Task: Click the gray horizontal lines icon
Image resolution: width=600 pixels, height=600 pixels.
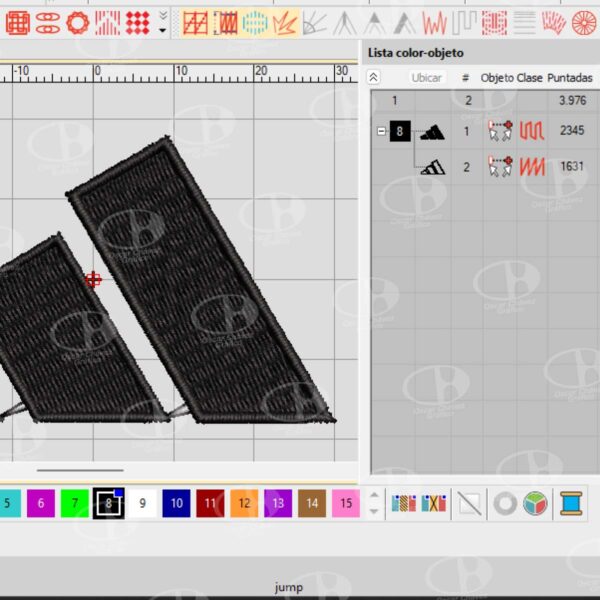Action: (524, 23)
